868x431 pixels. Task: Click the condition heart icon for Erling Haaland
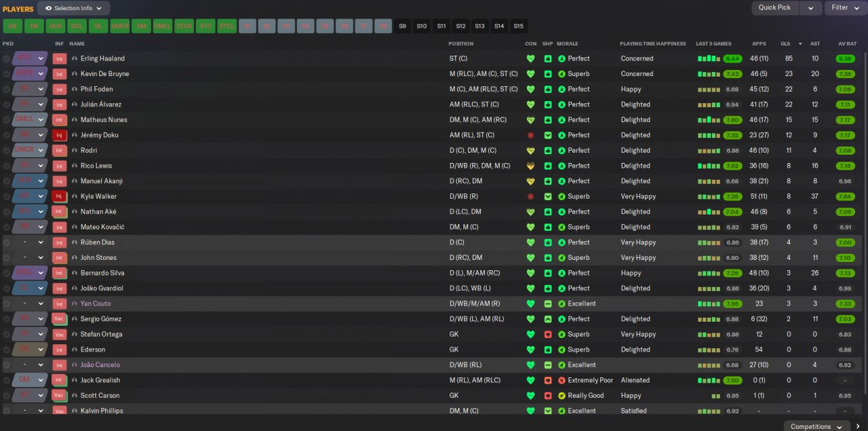pyautogui.click(x=530, y=58)
